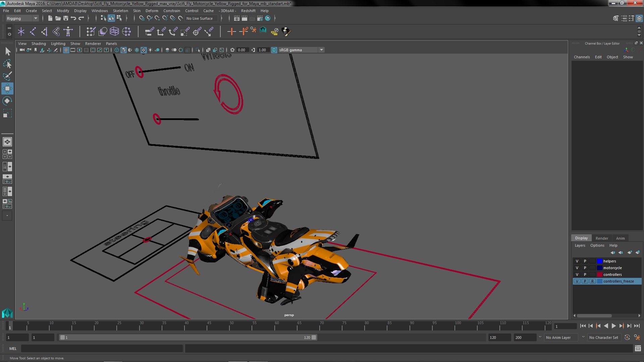Toggle playback P on helpers layer
This screenshot has height=362, width=644.
(x=585, y=261)
